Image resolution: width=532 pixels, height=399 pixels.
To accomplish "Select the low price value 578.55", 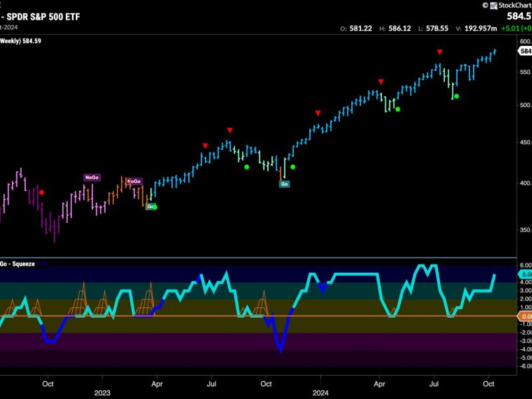I will (437, 29).
